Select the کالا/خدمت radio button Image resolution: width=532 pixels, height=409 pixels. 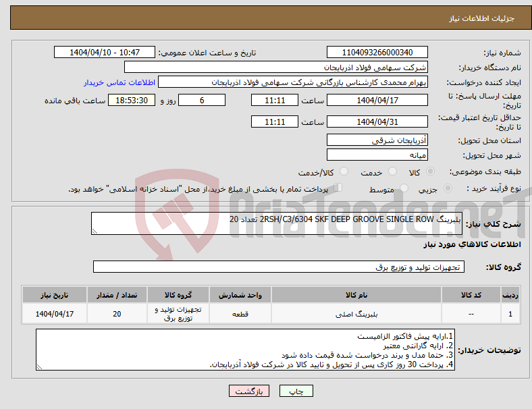pyautogui.click(x=344, y=171)
